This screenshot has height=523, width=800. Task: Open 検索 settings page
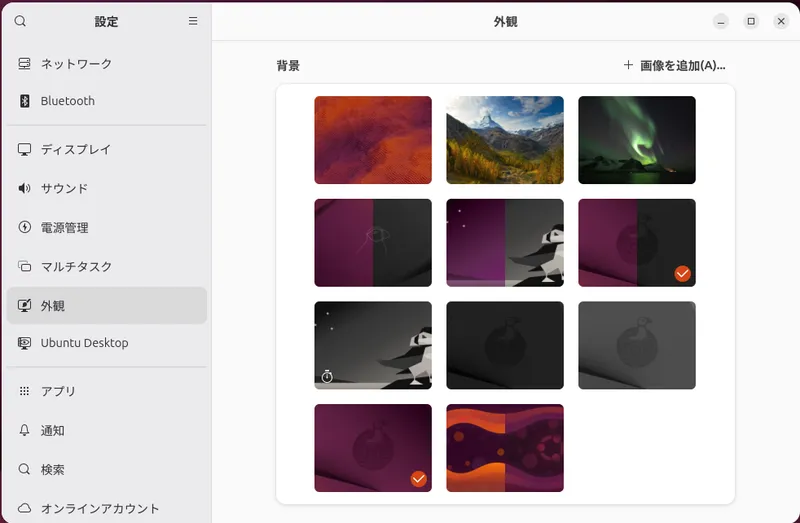click(107, 469)
